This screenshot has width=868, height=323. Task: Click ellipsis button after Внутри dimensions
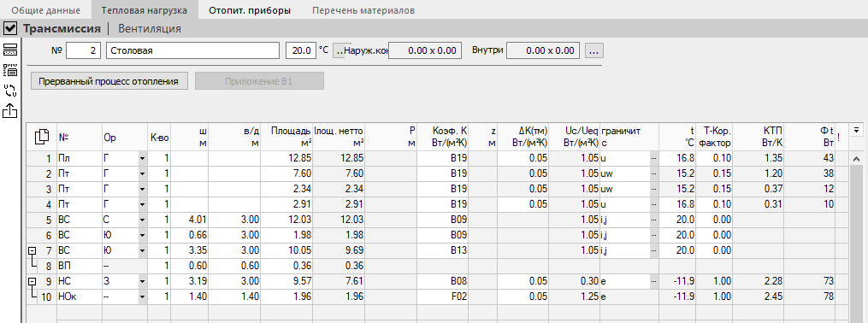[593, 50]
